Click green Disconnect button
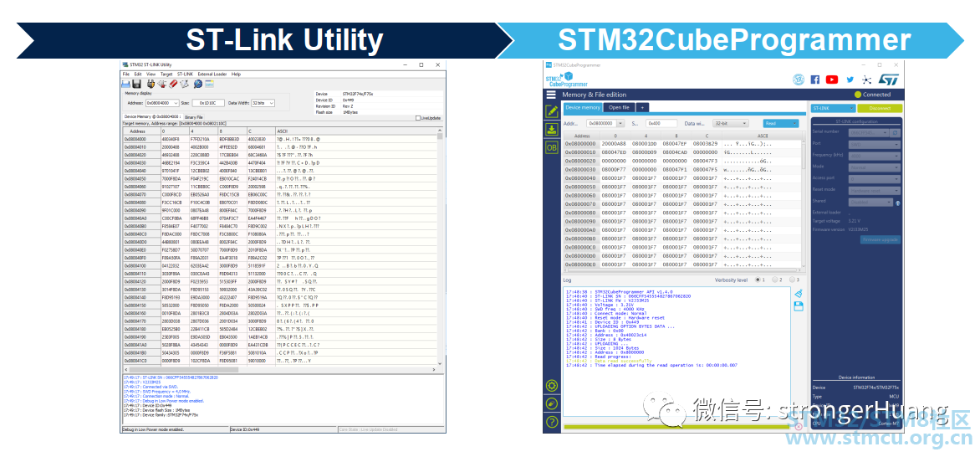This screenshot has height=457, width=980. [x=880, y=108]
